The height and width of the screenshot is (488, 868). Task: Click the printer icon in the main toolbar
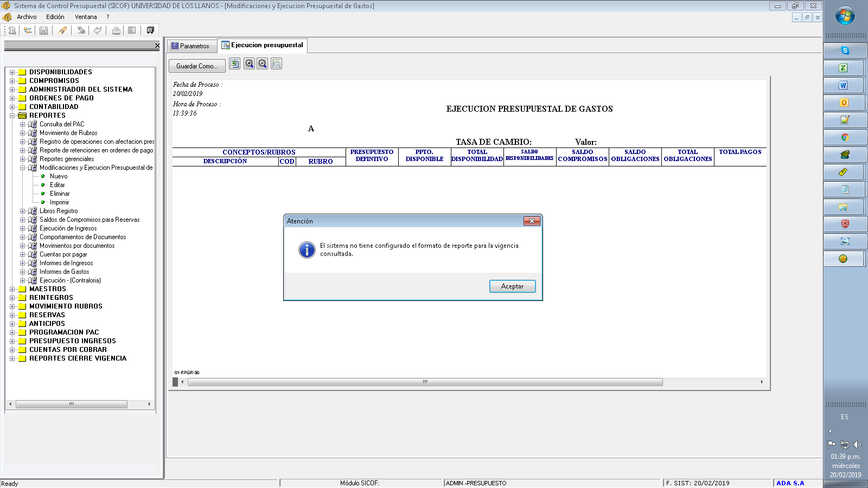pos(116,30)
